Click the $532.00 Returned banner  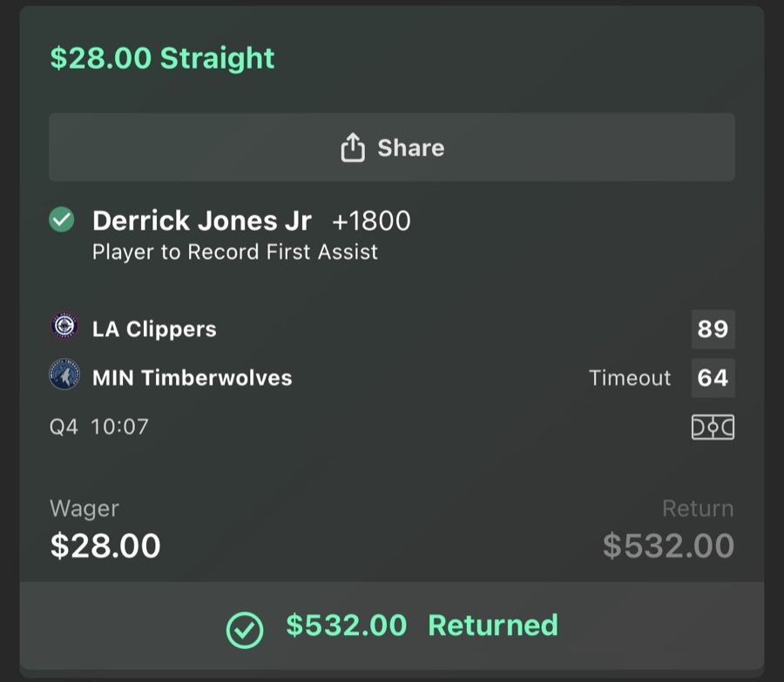point(392,625)
